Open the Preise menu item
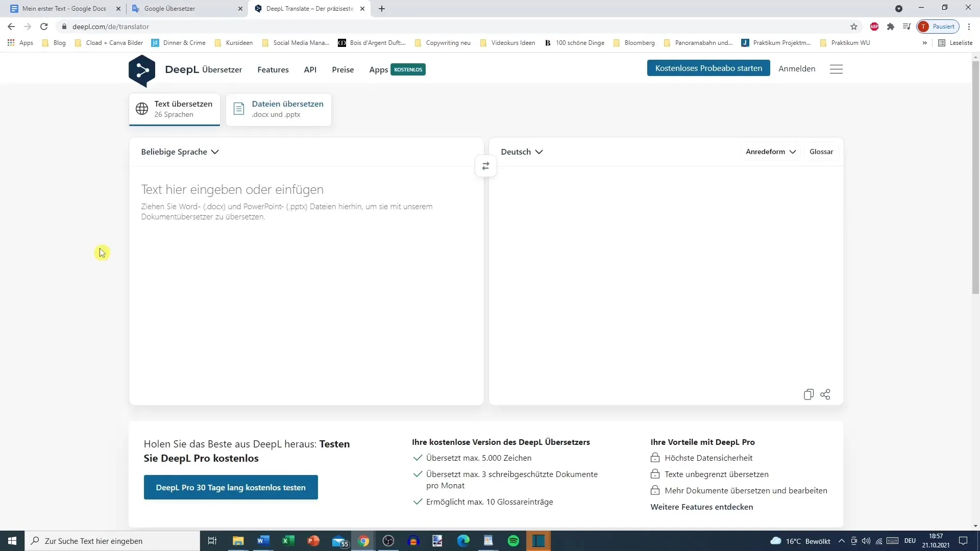 [343, 70]
